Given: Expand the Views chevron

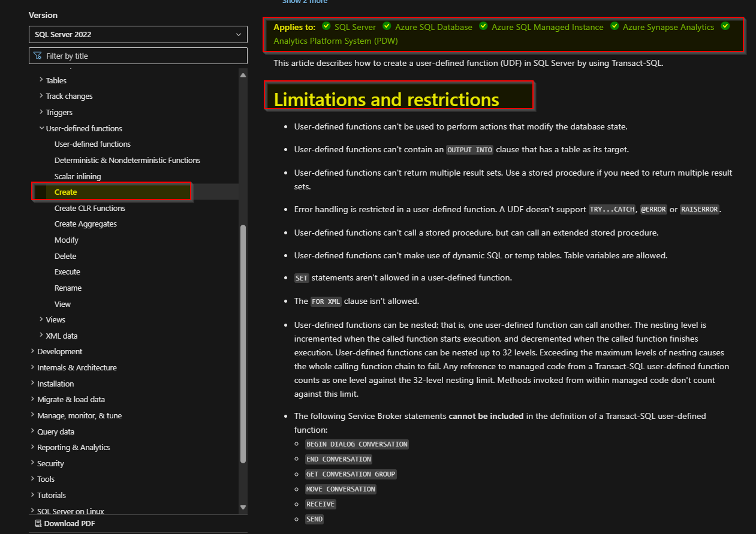Looking at the screenshot, I should [41, 319].
